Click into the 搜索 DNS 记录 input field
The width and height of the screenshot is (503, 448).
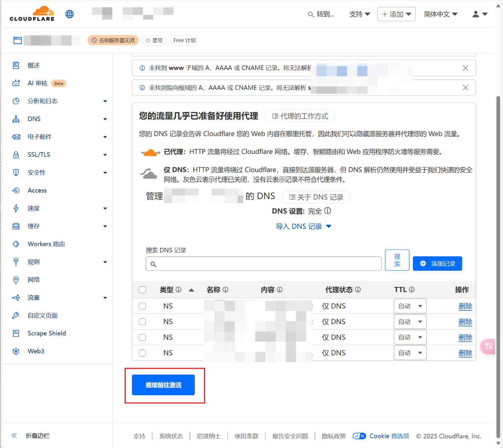pyautogui.click(x=263, y=264)
